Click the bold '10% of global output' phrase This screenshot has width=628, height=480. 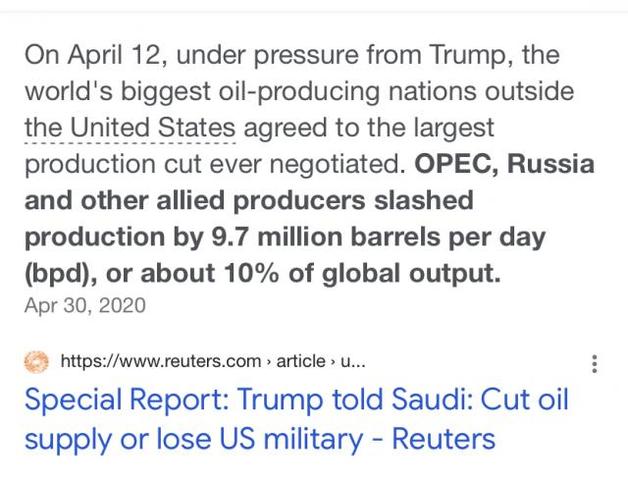[x=362, y=273]
